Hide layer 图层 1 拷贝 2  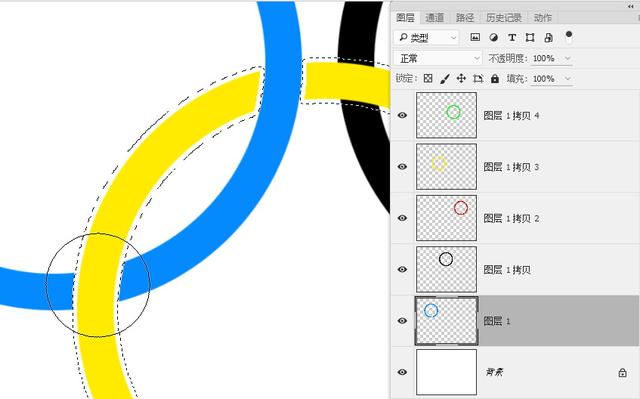(402, 218)
